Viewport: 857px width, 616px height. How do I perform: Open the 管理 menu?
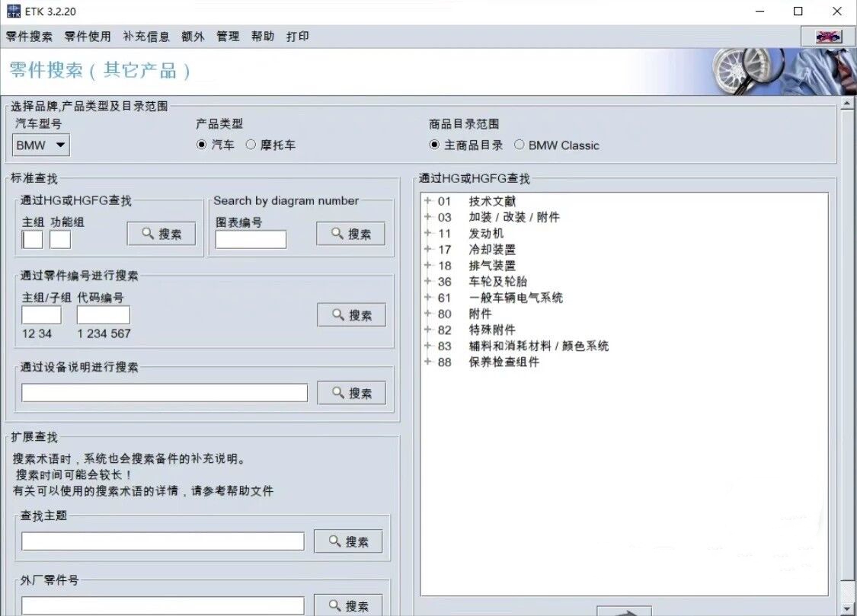tap(228, 37)
